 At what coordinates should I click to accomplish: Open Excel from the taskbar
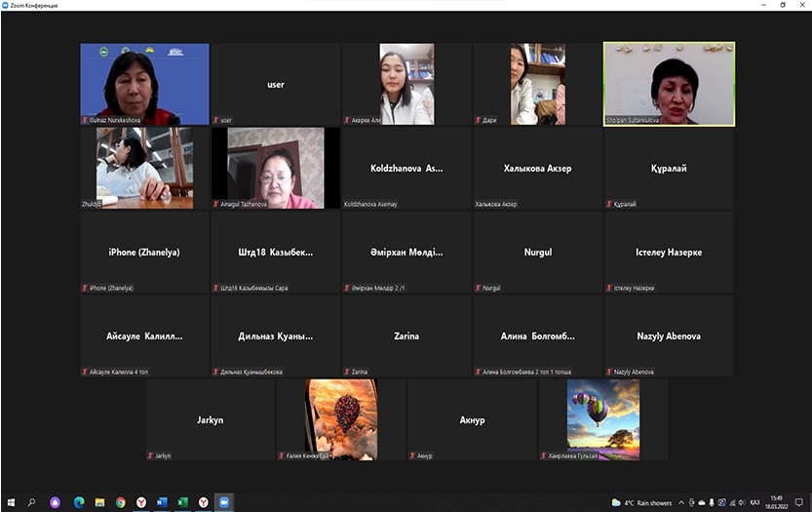pyautogui.click(x=182, y=502)
